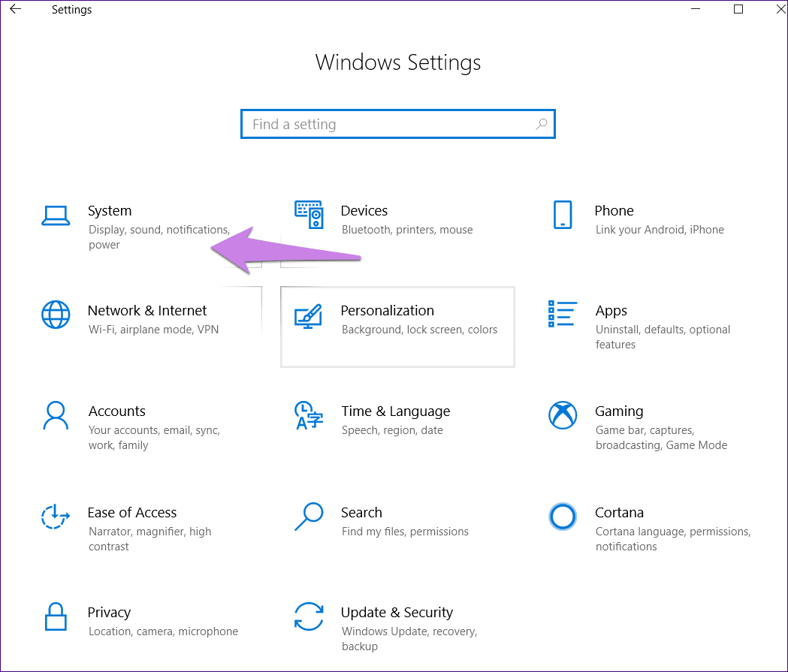Click 'Link your Android, iPhone' description
The width and height of the screenshot is (788, 672).
click(660, 230)
